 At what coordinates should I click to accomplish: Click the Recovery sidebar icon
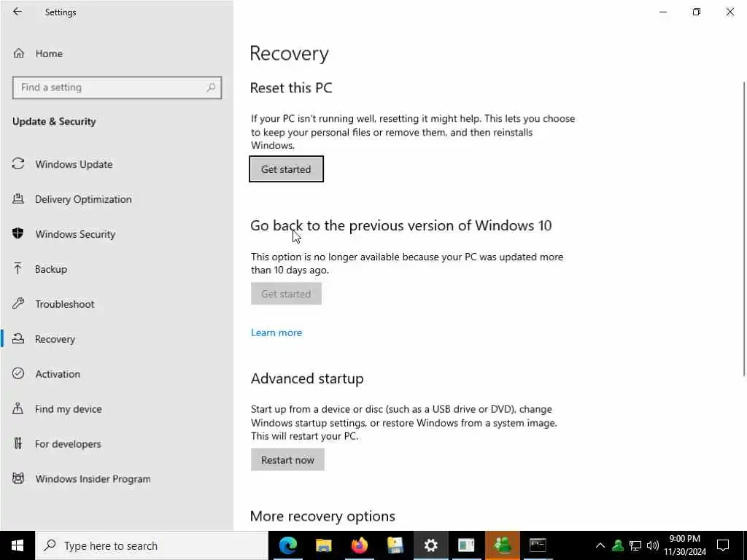(18, 338)
